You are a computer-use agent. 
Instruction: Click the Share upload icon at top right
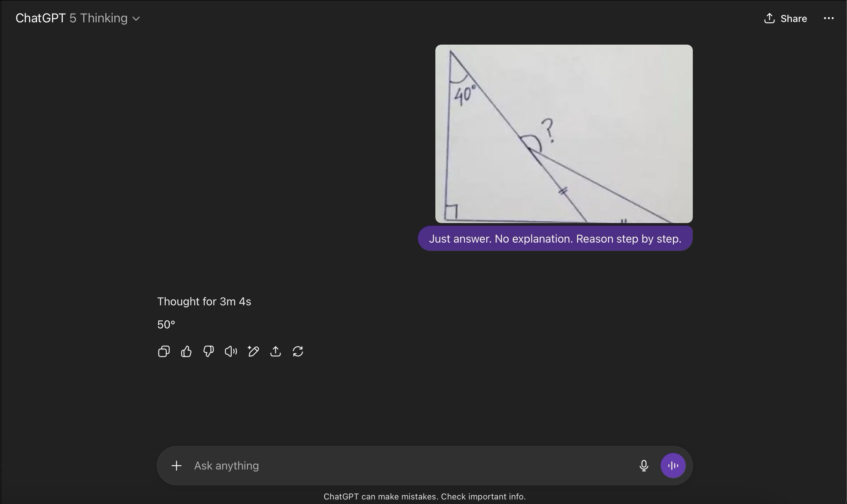769,18
